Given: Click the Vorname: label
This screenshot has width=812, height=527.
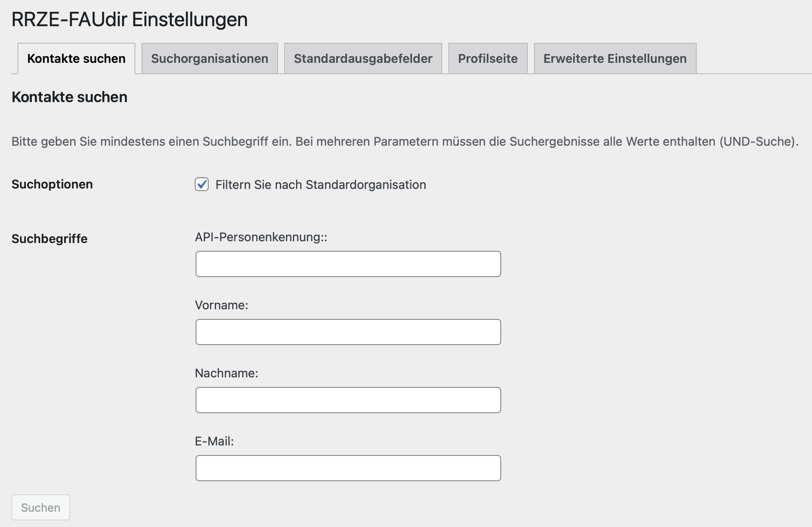Looking at the screenshot, I should click(221, 305).
